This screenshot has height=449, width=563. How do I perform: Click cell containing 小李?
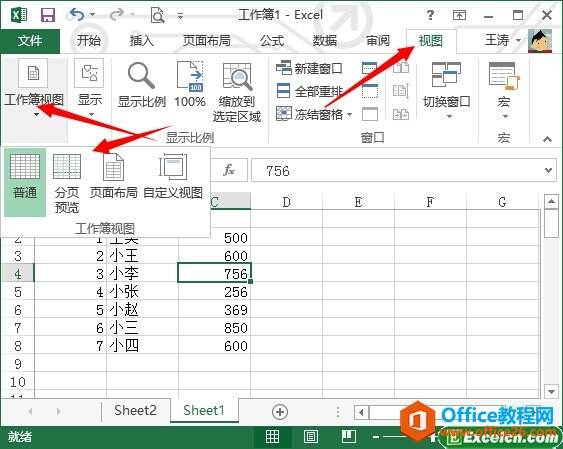(142, 273)
